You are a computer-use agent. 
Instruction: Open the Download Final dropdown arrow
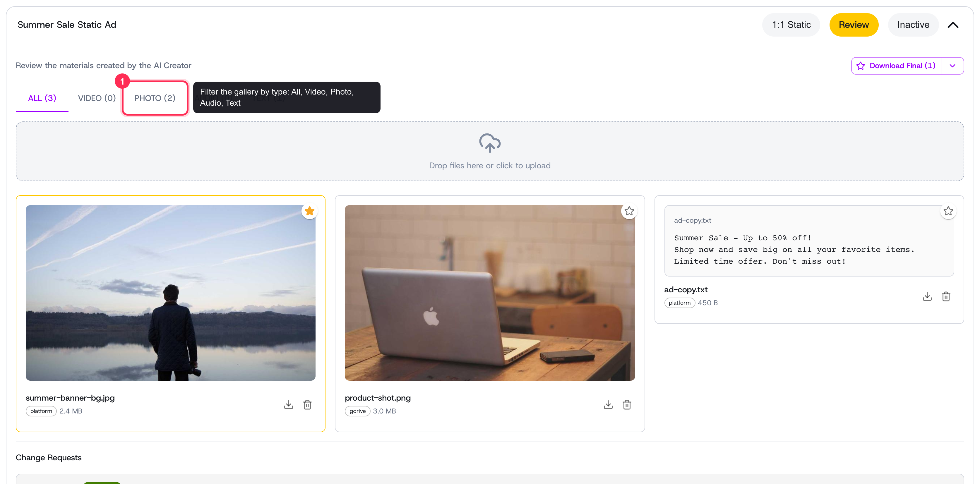click(x=952, y=66)
